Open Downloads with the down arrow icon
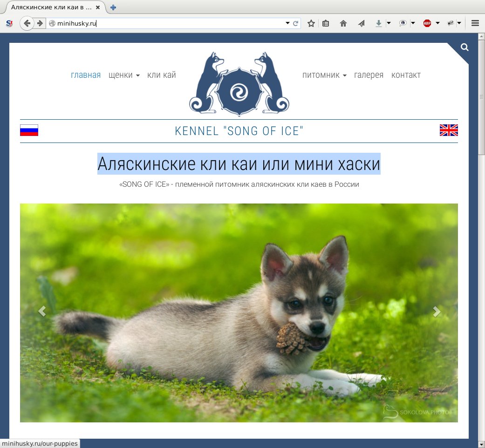The image size is (485, 448). pos(379,23)
